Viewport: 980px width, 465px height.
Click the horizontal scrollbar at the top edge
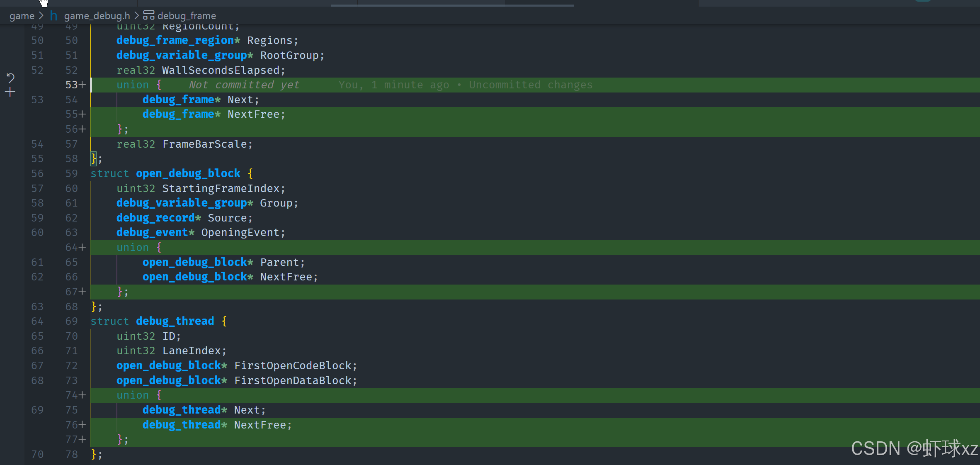[452, 5]
